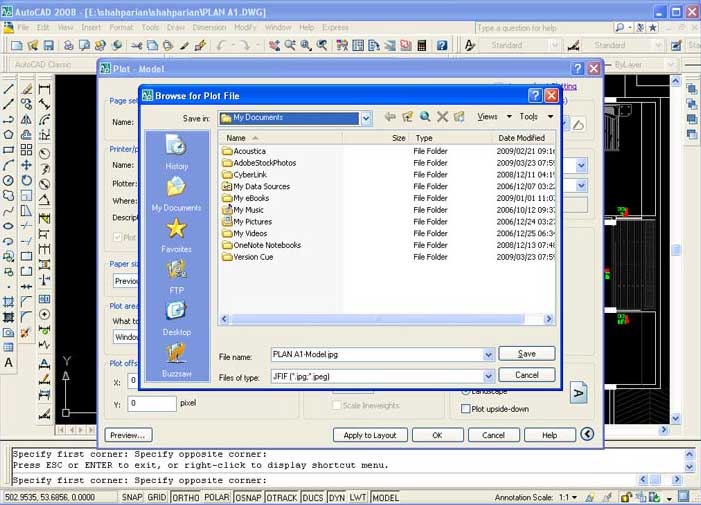Image resolution: width=701 pixels, height=505 pixels.
Task: Select the Rotate modify tool
Action: 26,180
